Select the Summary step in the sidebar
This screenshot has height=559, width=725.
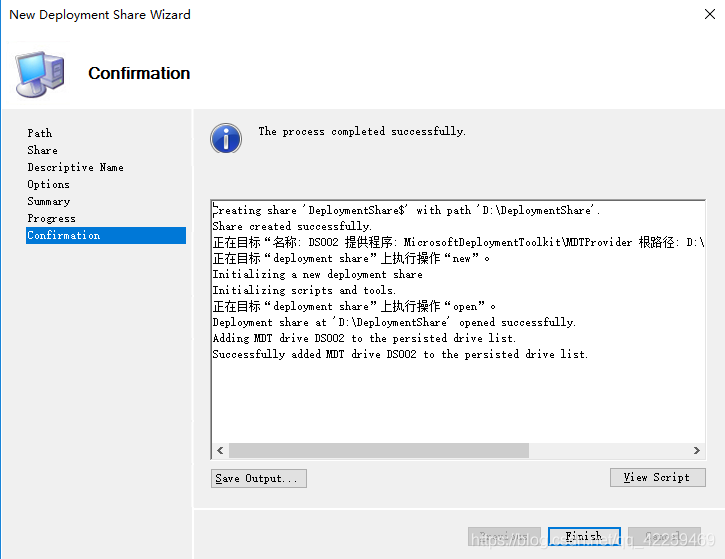click(48, 201)
